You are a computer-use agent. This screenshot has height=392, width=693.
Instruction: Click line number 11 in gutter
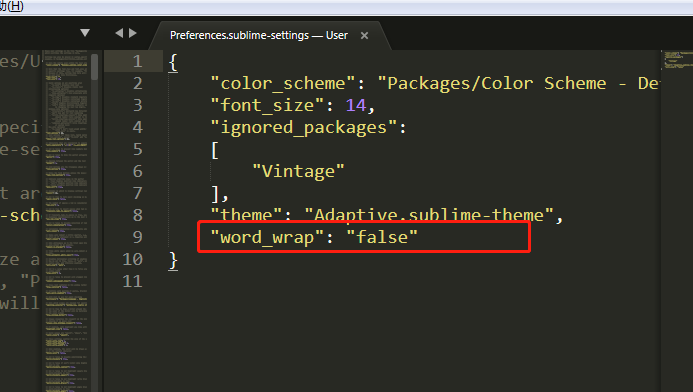pos(133,281)
